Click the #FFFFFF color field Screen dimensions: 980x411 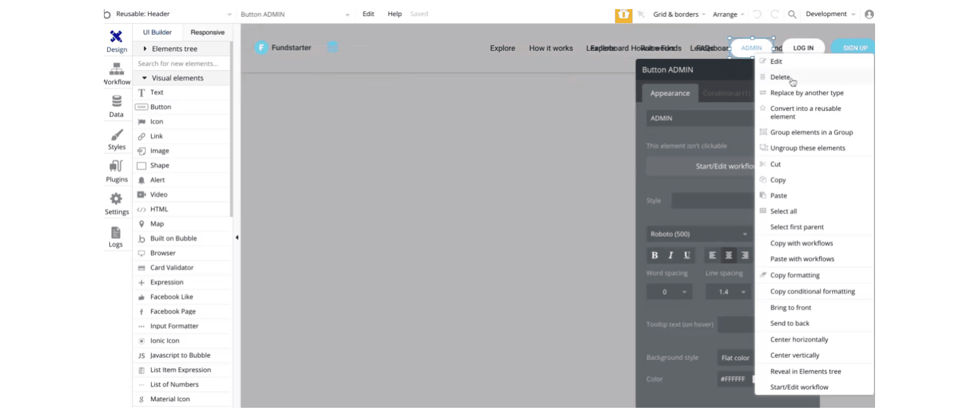(x=735, y=379)
